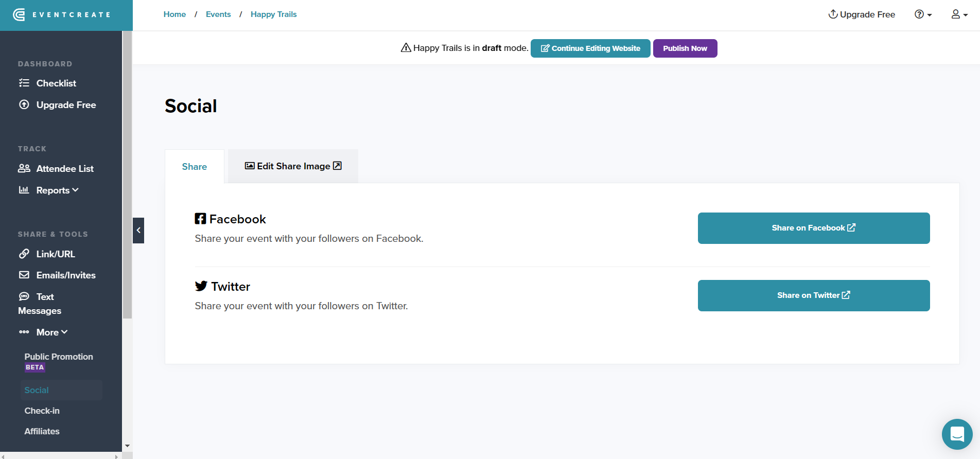980x459 pixels.
Task: Go to Events breadcrumb link
Action: click(218, 14)
